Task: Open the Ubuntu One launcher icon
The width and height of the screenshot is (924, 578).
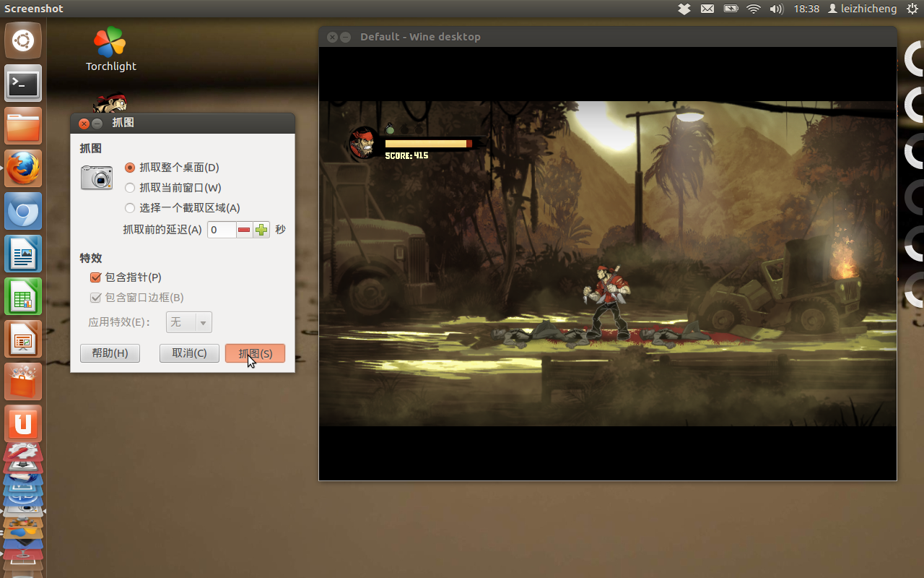Action: point(23,424)
